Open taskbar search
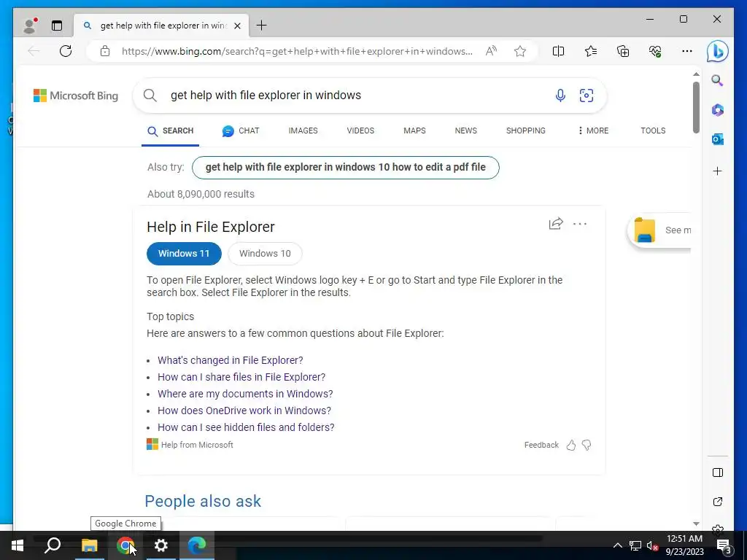The width and height of the screenshot is (747, 560). point(53,545)
